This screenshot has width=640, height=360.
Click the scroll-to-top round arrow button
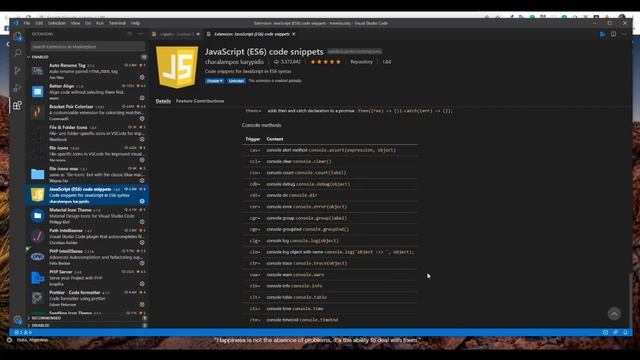click(614, 313)
